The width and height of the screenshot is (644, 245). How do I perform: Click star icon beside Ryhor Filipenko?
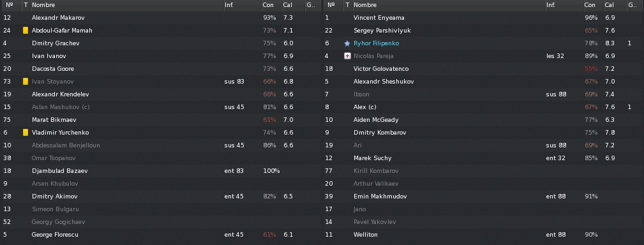coord(347,43)
